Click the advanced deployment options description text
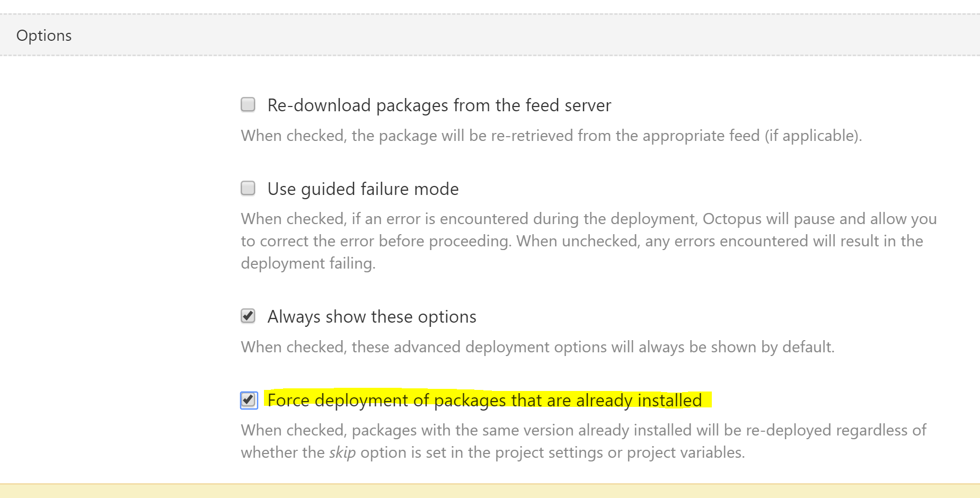Viewport: 980px width, 498px height. [537, 347]
